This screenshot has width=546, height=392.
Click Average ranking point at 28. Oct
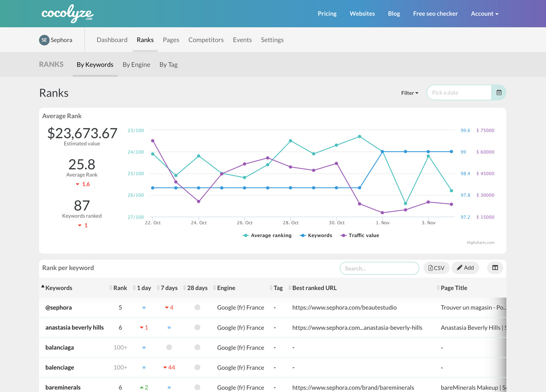point(290,141)
